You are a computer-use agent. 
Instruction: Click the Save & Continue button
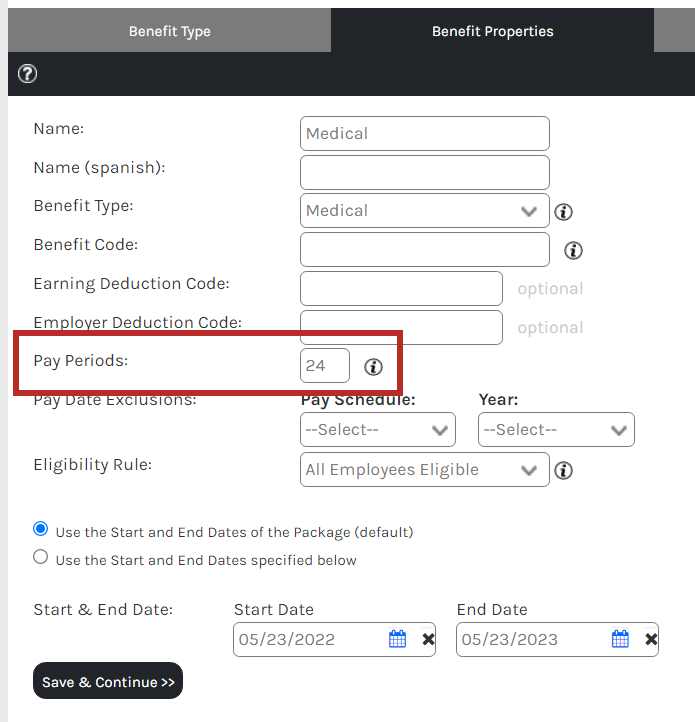(x=108, y=681)
